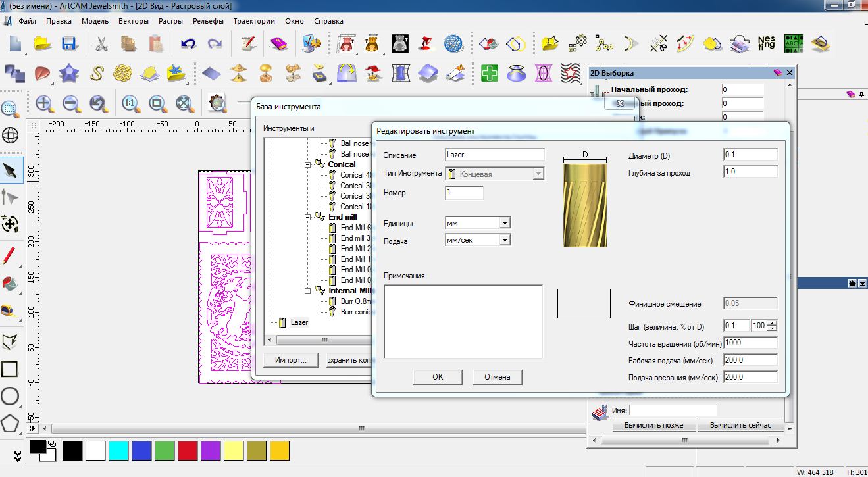Select the Lazer tool in the tree
Screen dimensions: 868x477
pyautogui.click(x=299, y=322)
